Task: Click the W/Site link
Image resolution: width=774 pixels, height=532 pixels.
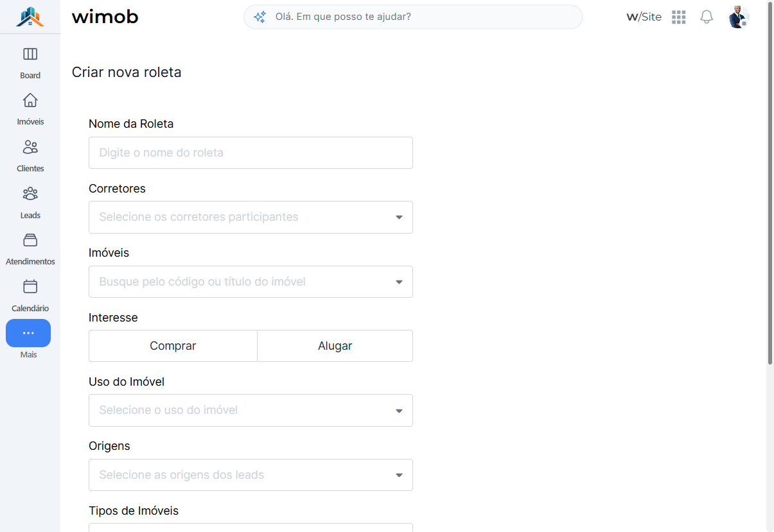Action: pos(644,17)
